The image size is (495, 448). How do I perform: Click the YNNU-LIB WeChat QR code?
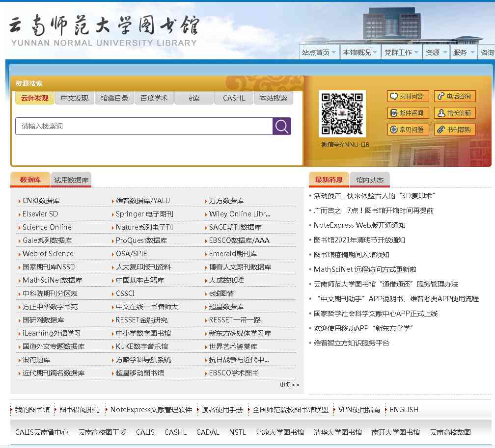coord(342,113)
